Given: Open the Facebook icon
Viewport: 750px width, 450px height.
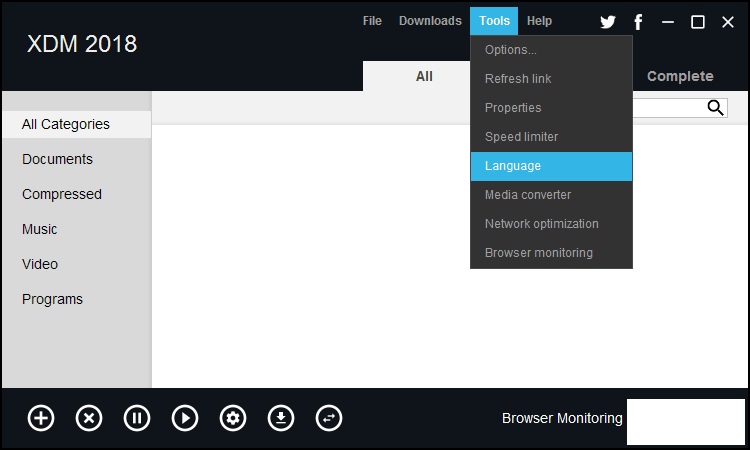Looking at the screenshot, I should coord(638,22).
